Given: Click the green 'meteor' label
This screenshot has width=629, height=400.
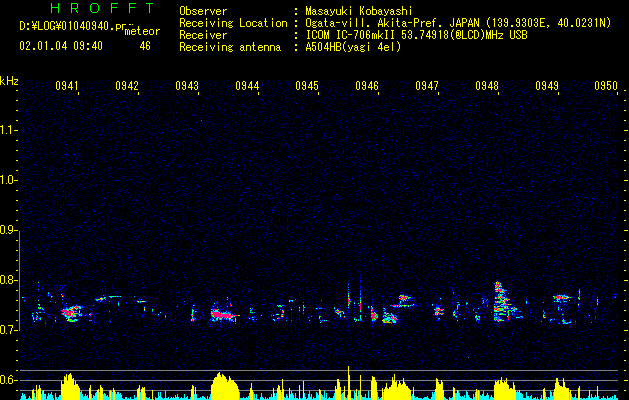Looking at the screenshot, I should tap(142, 31).
